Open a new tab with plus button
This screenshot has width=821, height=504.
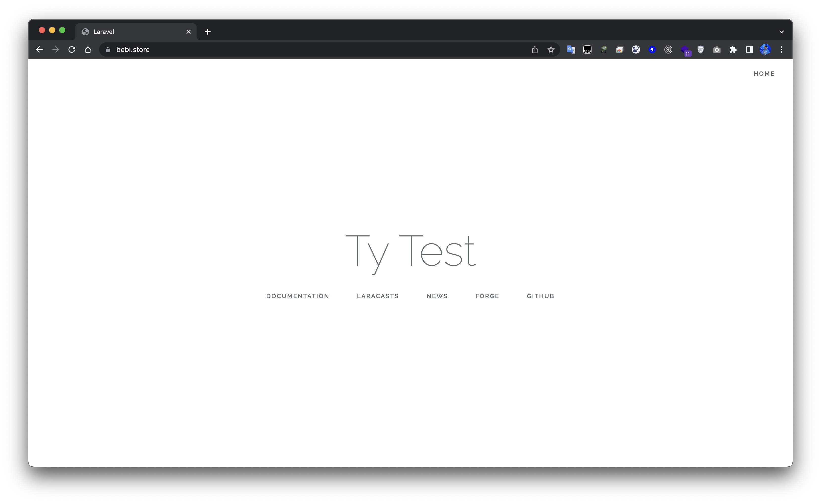point(208,32)
